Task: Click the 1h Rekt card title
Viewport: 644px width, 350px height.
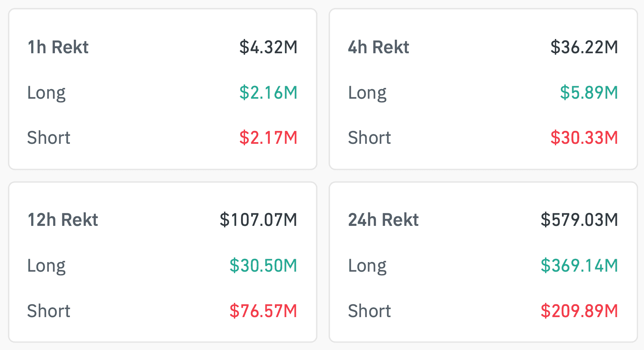Action: 58,47
